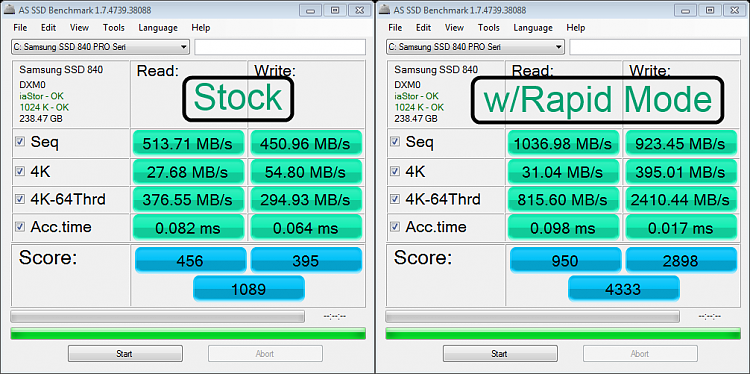The image size is (750, 374).
Task: Click the green progress bar in left window
Action: [188, 334]
